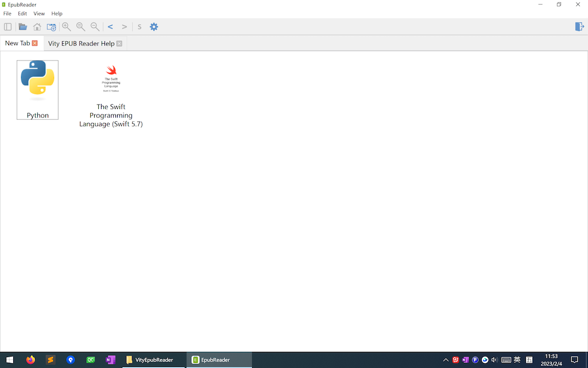Click the exit panel icon on the right
588x368 pixels.
(x=579, y=26)
